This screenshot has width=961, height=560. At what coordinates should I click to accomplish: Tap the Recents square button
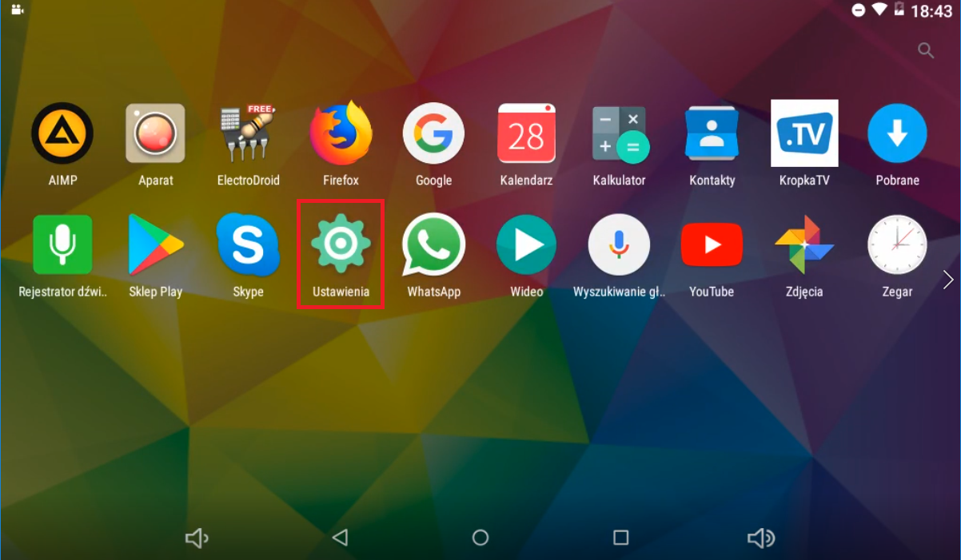pos(620,538)
